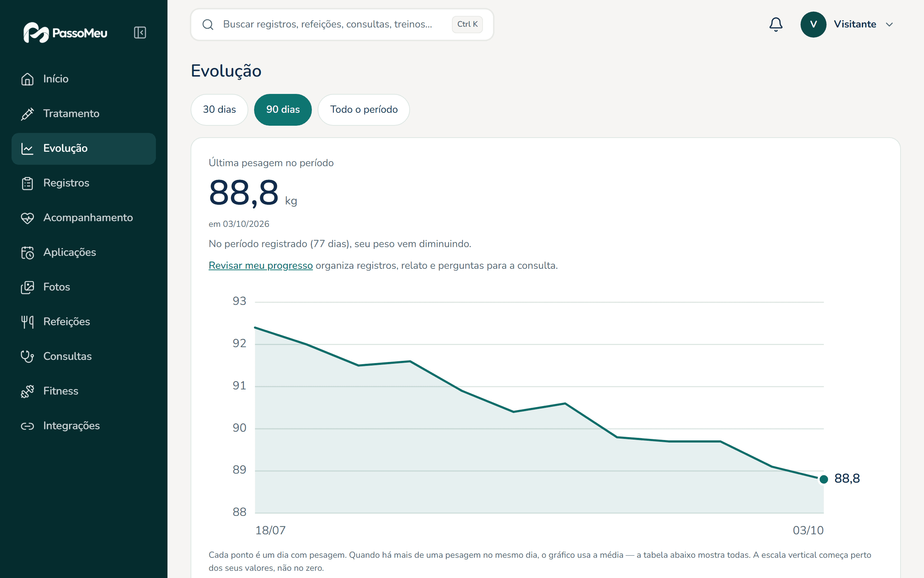
Task: Open notifications bell
Action: (775, 25)
